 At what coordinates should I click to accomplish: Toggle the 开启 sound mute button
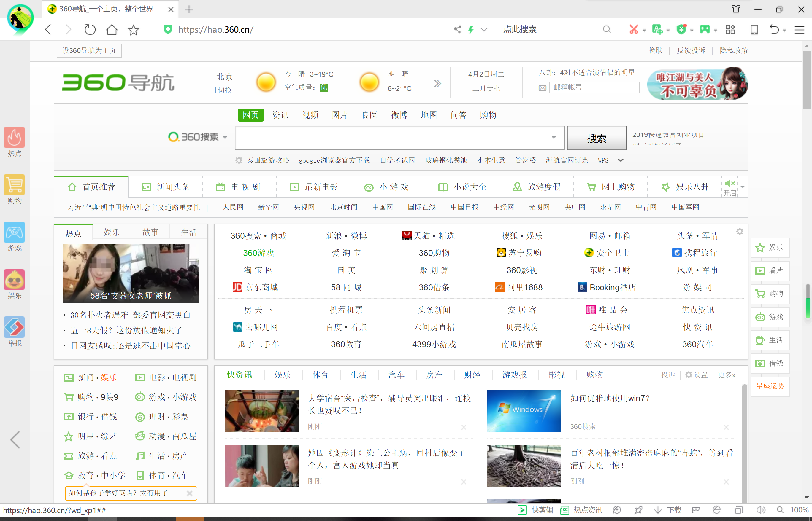point(730,187)
